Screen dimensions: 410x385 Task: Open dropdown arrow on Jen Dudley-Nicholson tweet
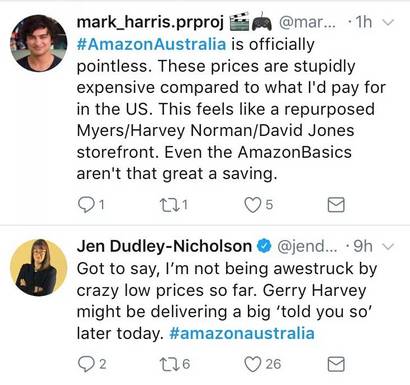pyautogui.click(x=388, y=247)
